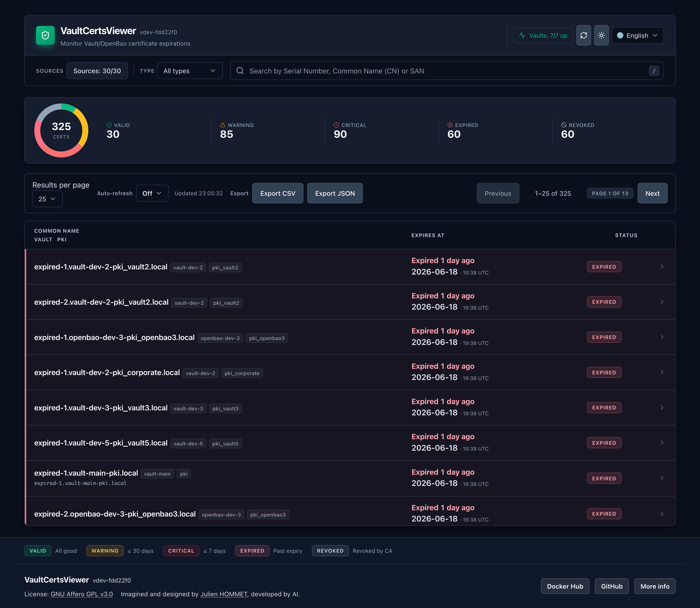Viewport: 700px width, 608px height.
Task: Click the Valid checkmark icon in stats
Action: coord(109,125)
